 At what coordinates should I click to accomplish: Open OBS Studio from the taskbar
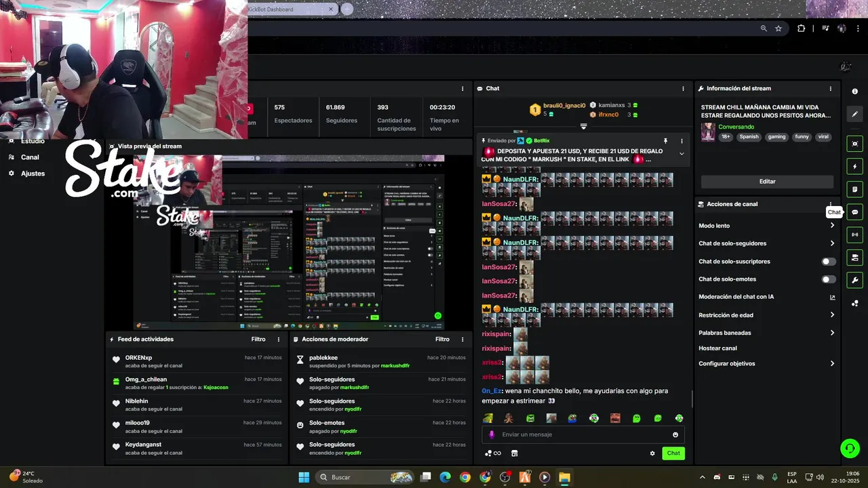point(505,477)
